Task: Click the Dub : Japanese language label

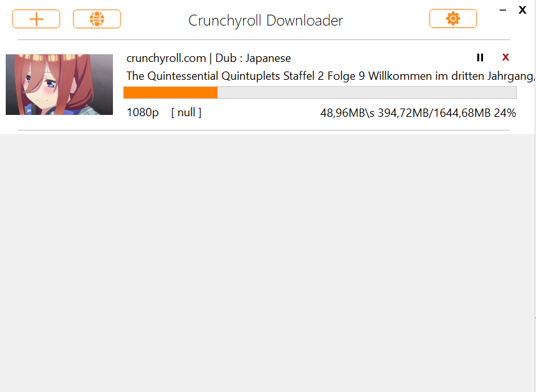Action: (x=253, y=58)
